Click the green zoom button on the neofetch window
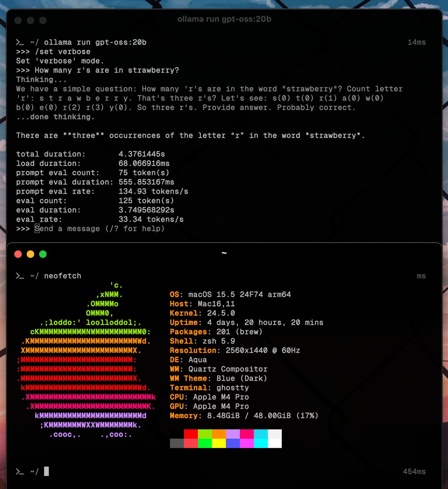Screen dimensions: 448x489 pos(42,254)
